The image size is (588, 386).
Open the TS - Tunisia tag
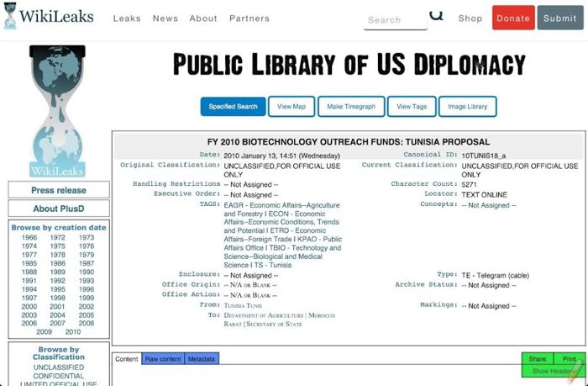[x=273, y=265]
